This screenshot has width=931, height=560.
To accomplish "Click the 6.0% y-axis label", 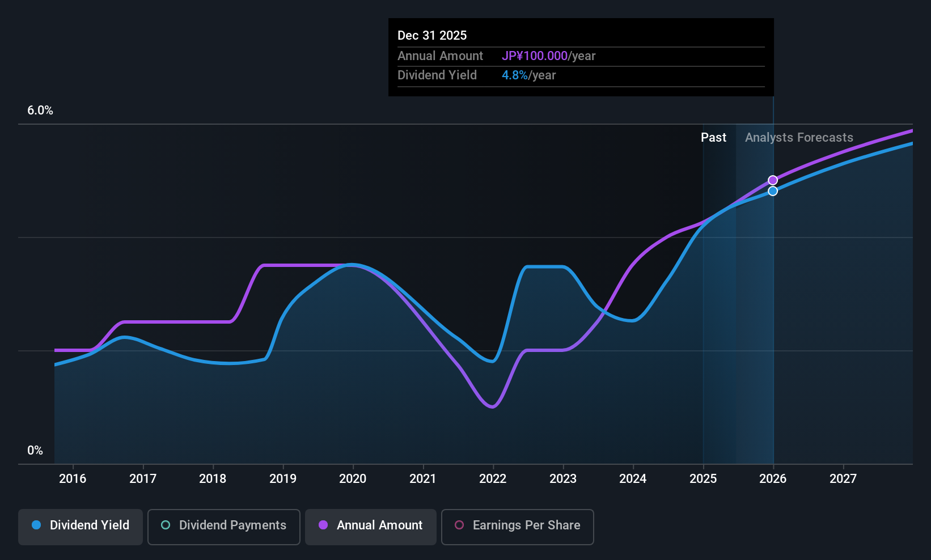I will pos(40,111).
